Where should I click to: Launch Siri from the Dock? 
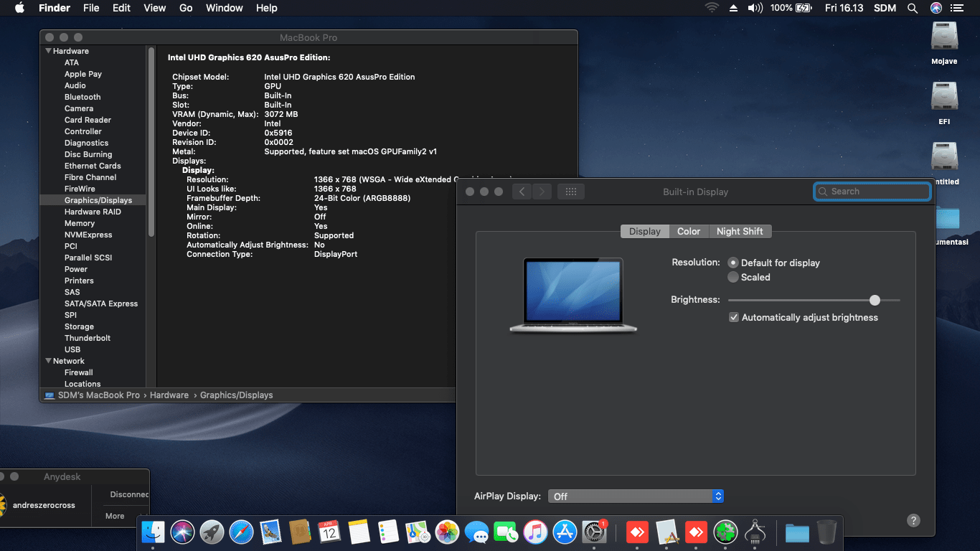(x=183, y=532)
